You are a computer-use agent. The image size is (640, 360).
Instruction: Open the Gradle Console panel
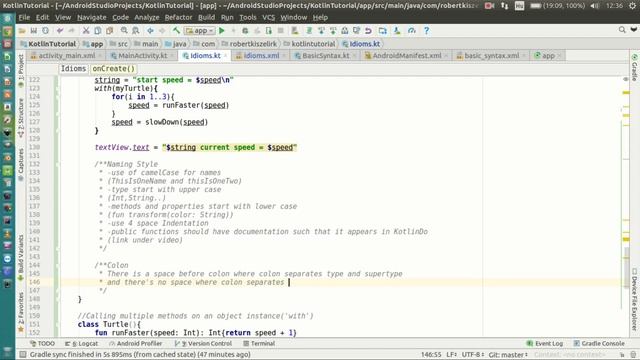(x=599, y=344)
